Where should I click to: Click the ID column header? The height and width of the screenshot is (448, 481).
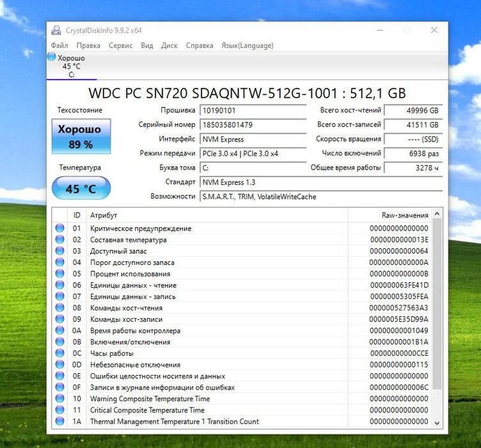(x=77, y=216)
